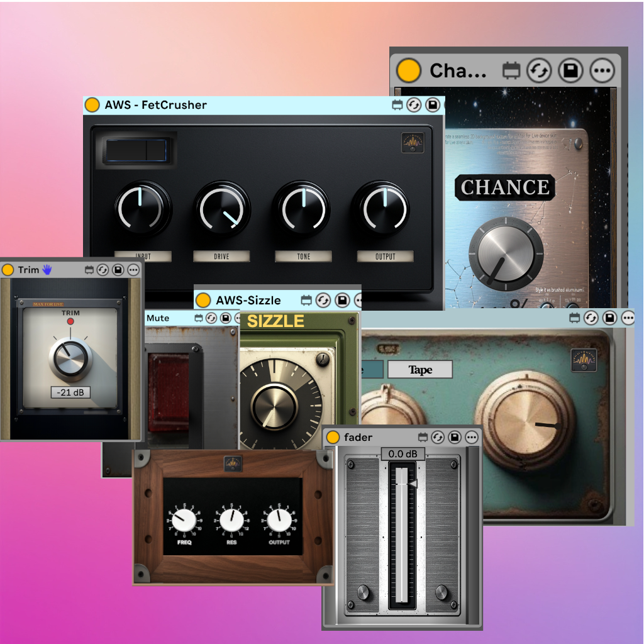Open the three-dot menu on Trim device
This screenshot has width=644, height=644.
click(133, 270)
